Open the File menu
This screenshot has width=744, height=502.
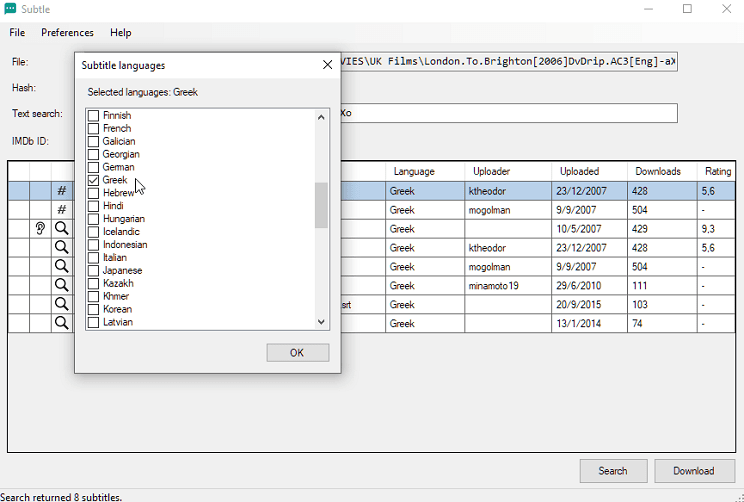17,32
